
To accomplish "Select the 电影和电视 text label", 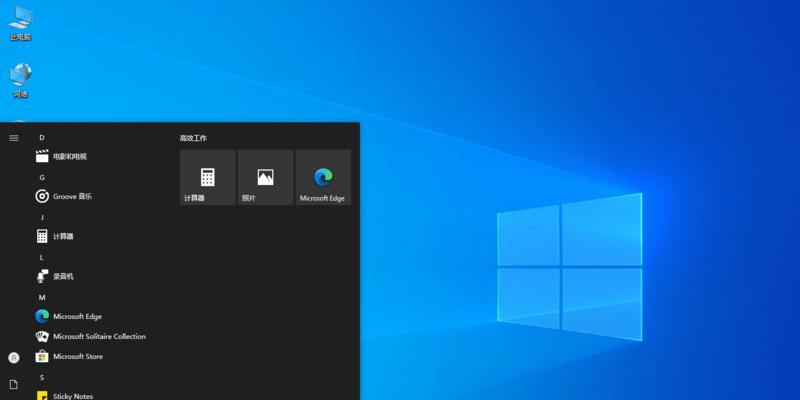I will (x=70, y=157).
